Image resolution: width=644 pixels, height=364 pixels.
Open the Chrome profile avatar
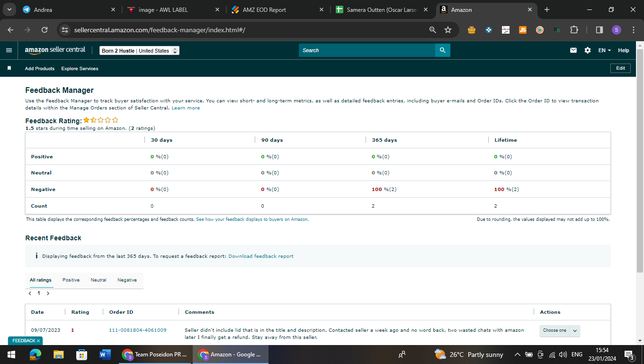616,30
